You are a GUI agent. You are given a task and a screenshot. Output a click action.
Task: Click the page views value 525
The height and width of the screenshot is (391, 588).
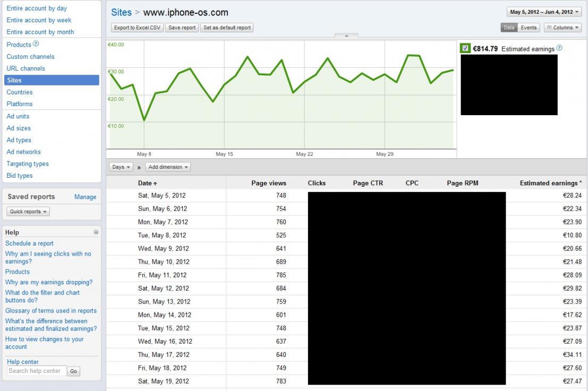pos(281,235)
